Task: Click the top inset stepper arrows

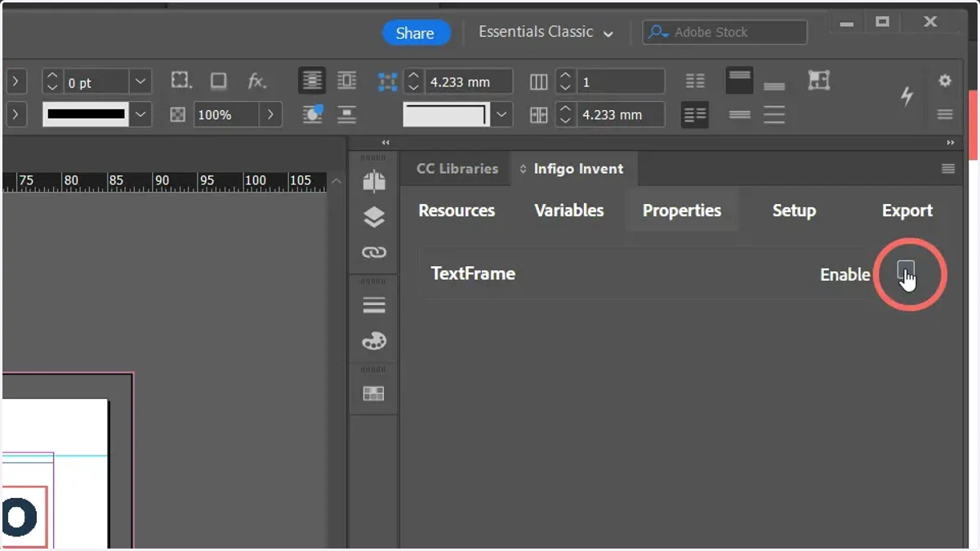Action: coord(413,82)
